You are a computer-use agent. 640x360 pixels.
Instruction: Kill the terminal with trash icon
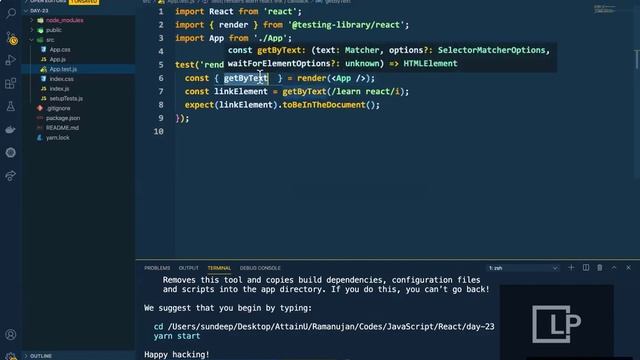point(600,268)
